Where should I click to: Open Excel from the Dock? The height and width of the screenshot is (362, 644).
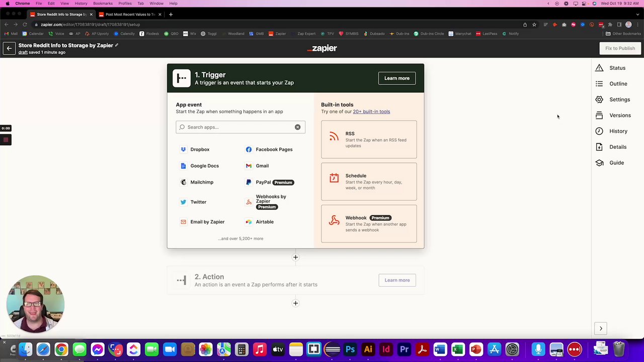point(458,349)
